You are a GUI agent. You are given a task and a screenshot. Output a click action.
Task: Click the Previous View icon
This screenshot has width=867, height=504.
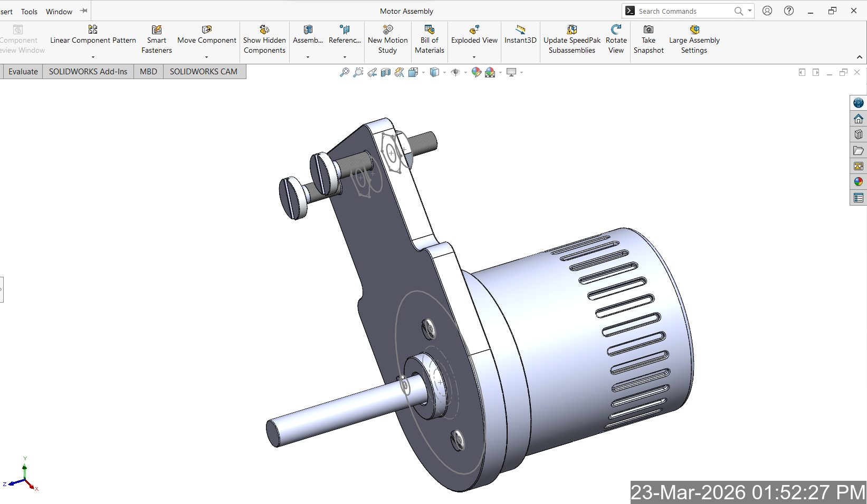pos(372,72)
